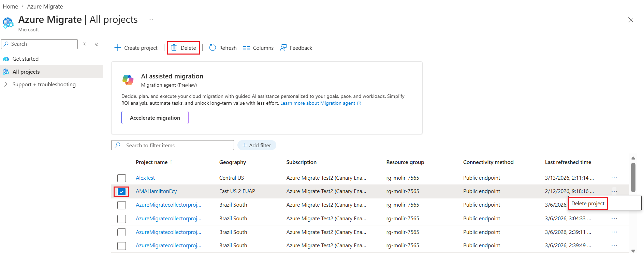Click the Microsoft label under the title
The height and width of the screenshot is (253, 644).
click(29, 30)
